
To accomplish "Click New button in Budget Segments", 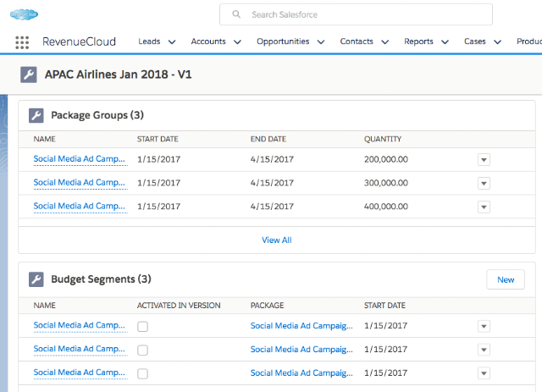I will pos(506,279).
